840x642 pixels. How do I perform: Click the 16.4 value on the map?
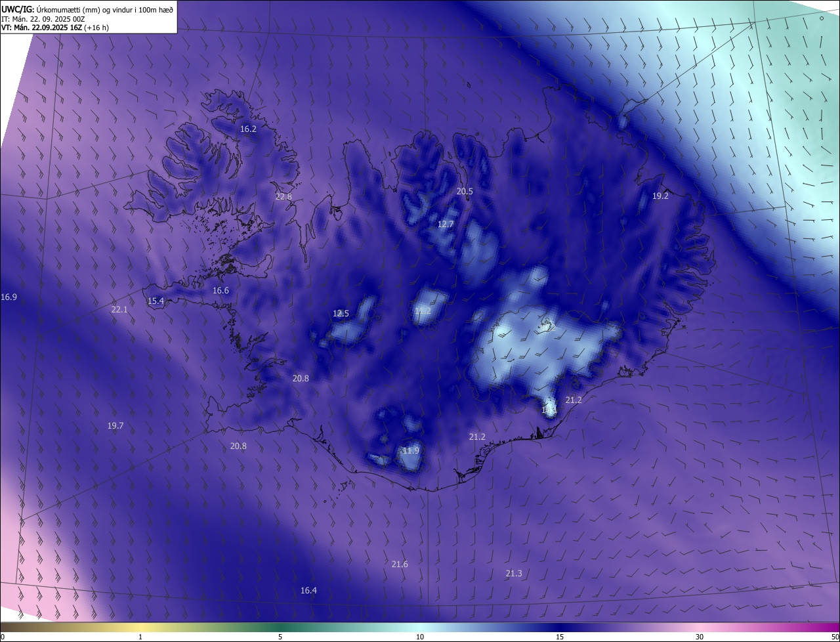click(308, 591)
